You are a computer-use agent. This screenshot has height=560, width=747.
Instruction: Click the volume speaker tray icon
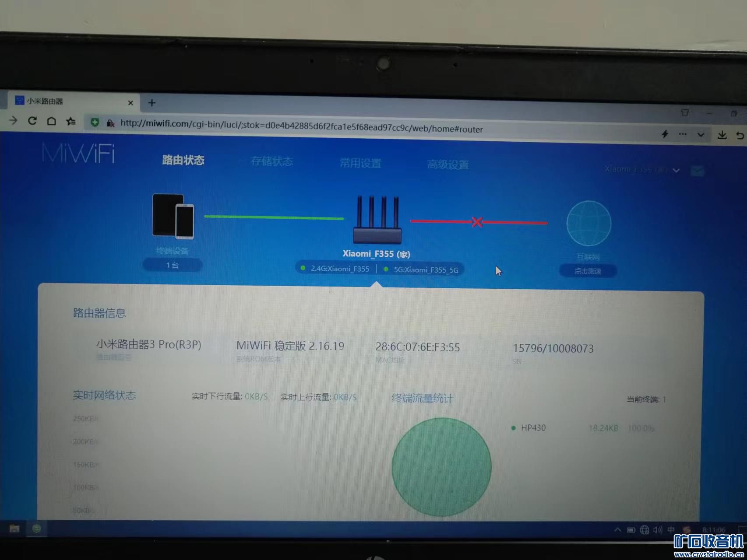tap(658, 530)
